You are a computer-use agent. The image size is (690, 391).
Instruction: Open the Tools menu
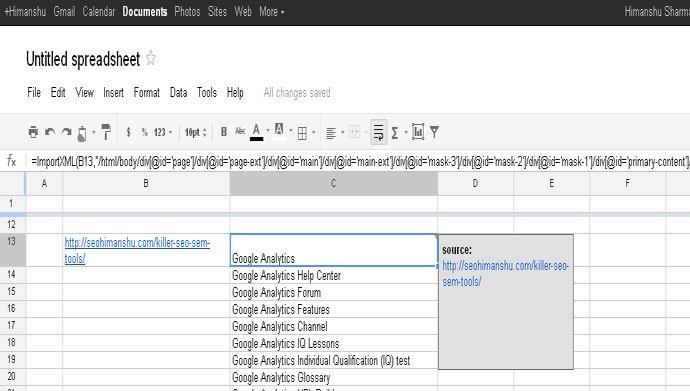pos(207,92)
